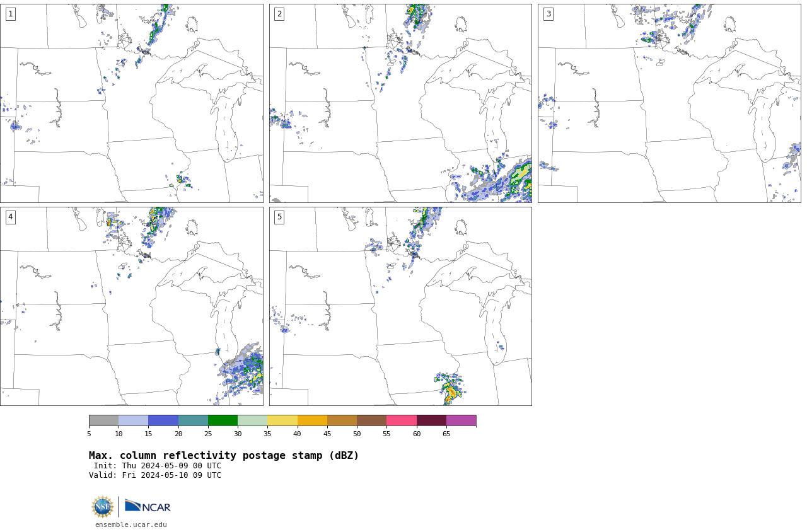This screenshot has height=532, width=807.
Task: Click the colorbar tick label 35
Action: click(x=267, y=434)
